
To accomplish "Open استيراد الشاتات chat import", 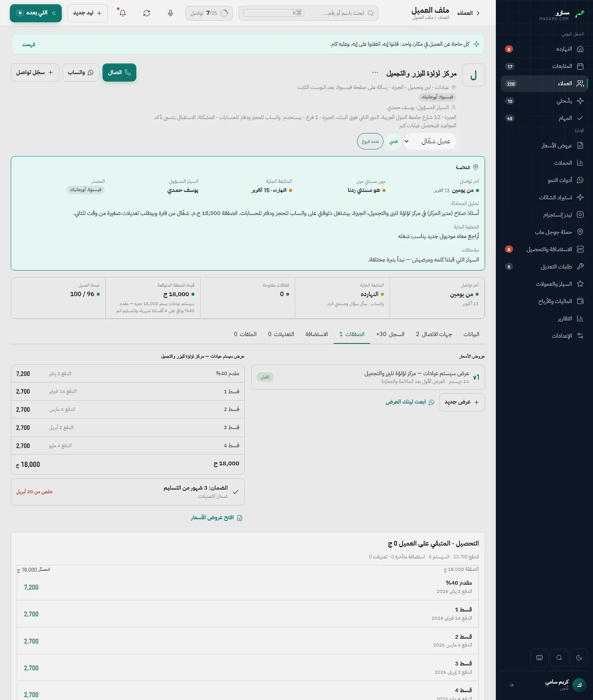I will click(x=544, y=197).
